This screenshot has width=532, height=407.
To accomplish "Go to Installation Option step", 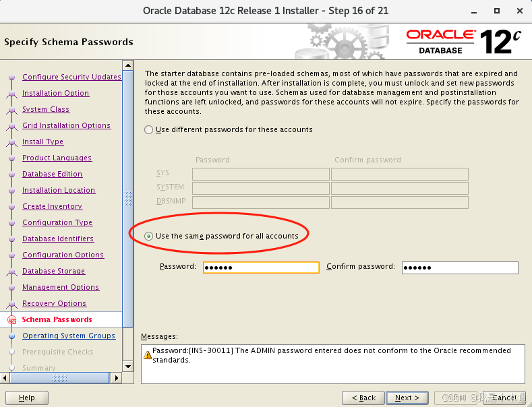I will click(56, 93).
